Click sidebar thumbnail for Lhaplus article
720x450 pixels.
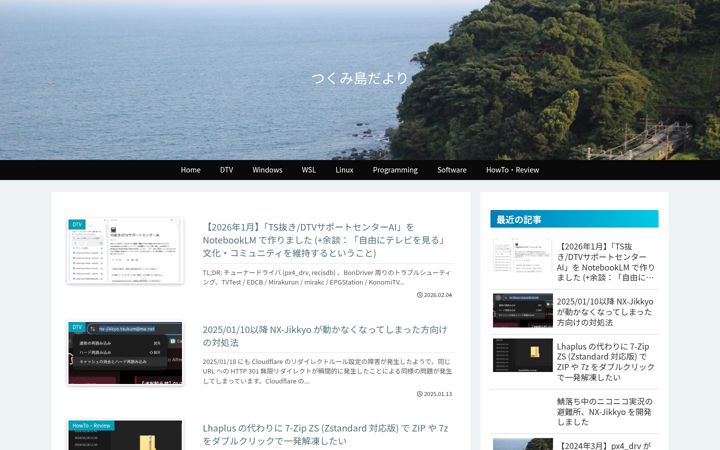point(523,355)
